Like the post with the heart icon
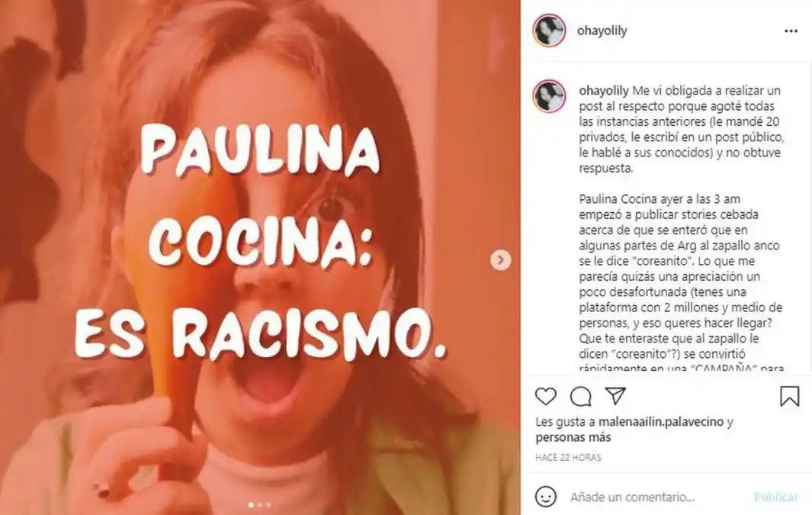 coord(545,397)
